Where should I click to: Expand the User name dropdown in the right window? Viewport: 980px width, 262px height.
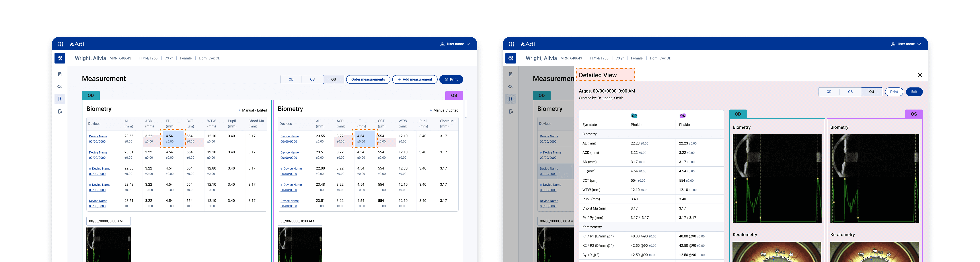click(906, 44)
